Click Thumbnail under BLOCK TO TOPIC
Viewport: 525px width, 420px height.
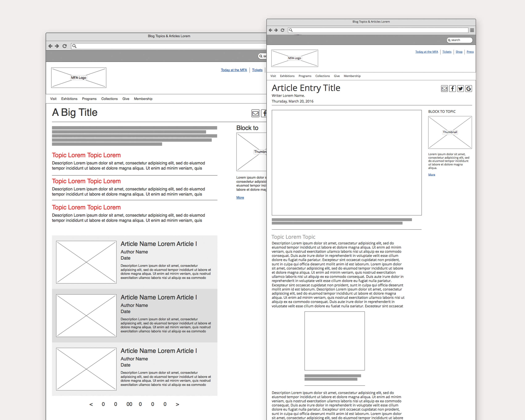point(450,132)
